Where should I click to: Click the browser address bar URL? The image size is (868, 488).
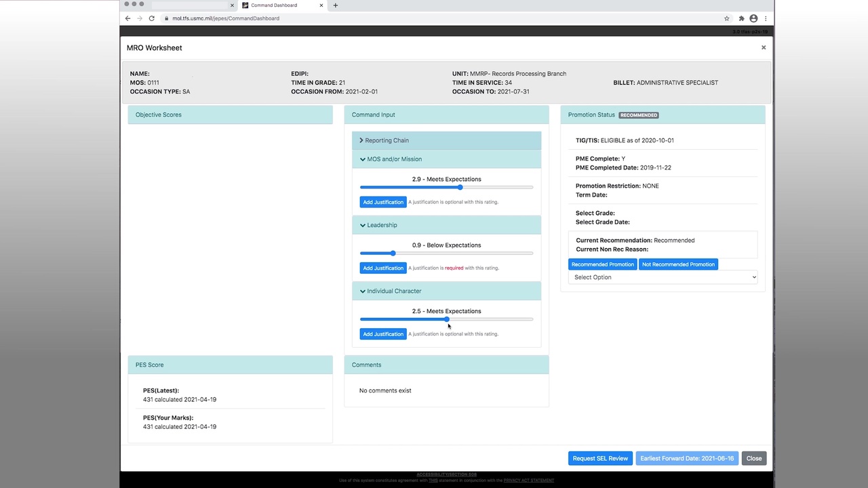click(226, 18)
